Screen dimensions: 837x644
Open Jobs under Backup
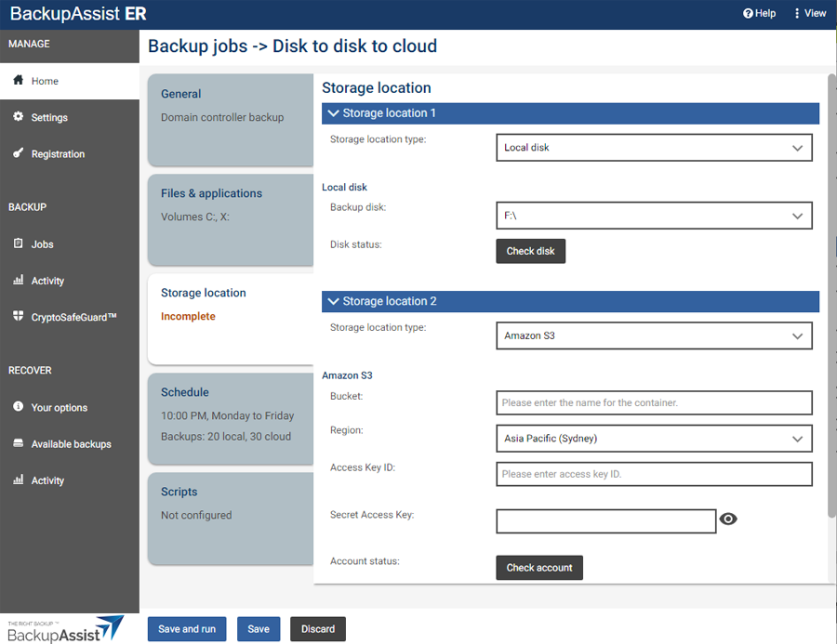[x=70, y=244]
